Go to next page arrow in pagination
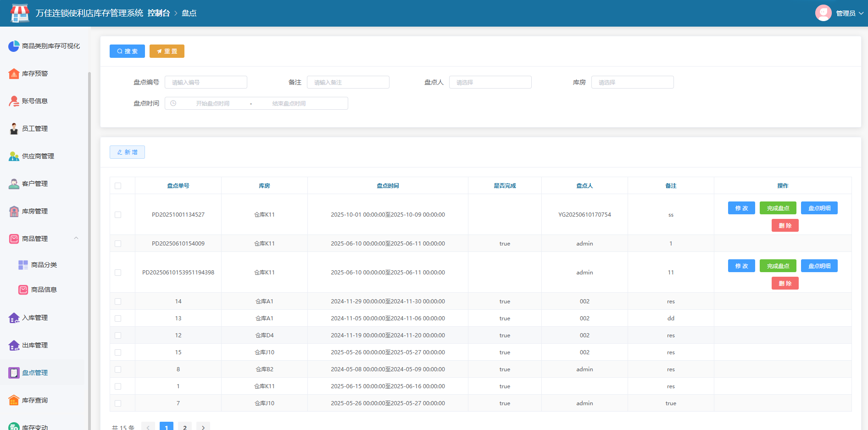The width and height of the screenshot is (868, 430). click(x=203, y=427)
